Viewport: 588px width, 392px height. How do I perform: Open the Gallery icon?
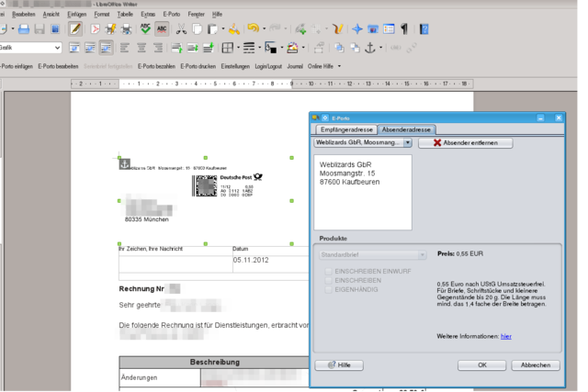click(373, 28)
